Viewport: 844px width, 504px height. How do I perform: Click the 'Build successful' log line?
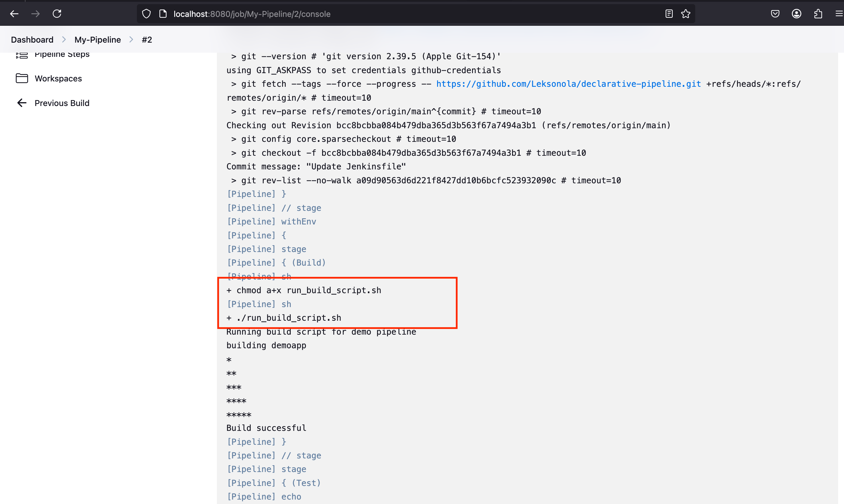click(266, 428)
